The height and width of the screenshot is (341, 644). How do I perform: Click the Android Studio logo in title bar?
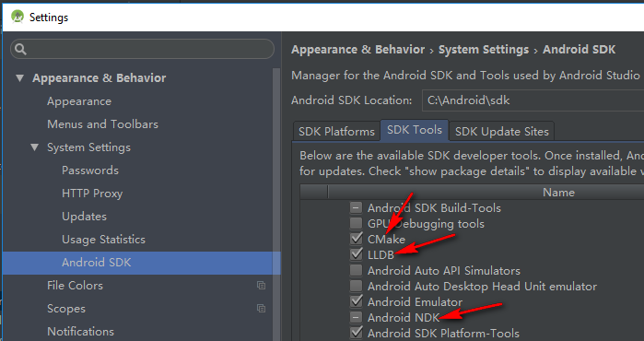[18, 17]
